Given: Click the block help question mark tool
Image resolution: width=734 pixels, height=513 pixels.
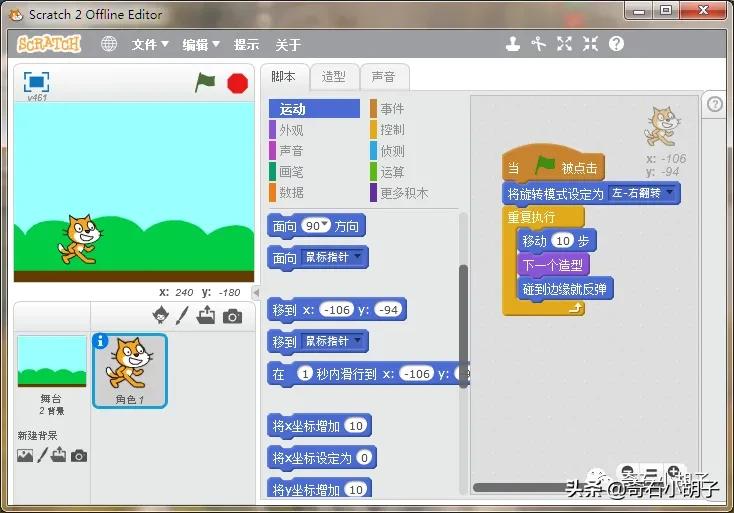Looking at the screenshot, I should coord(616,44).
